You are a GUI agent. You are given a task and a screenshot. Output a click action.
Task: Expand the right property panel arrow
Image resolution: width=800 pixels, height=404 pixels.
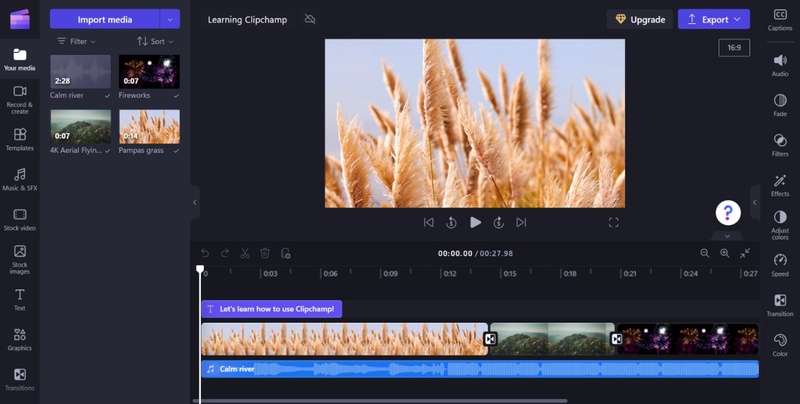(x=755, y=202)
